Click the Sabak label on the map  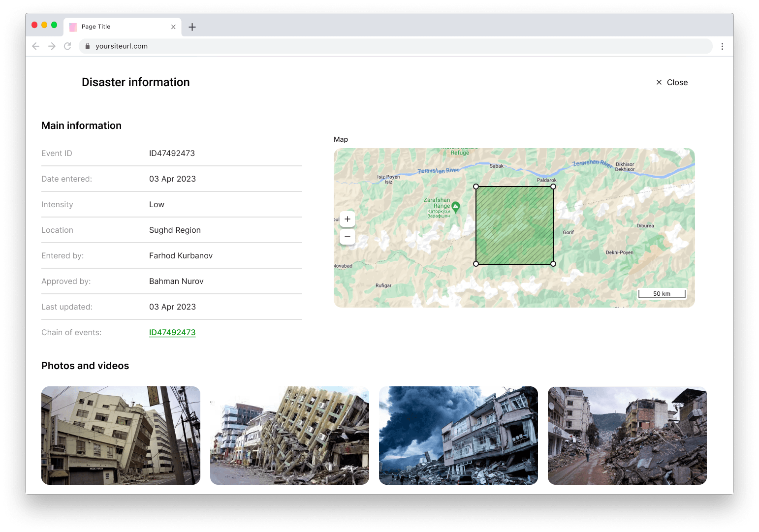[496, 166]
